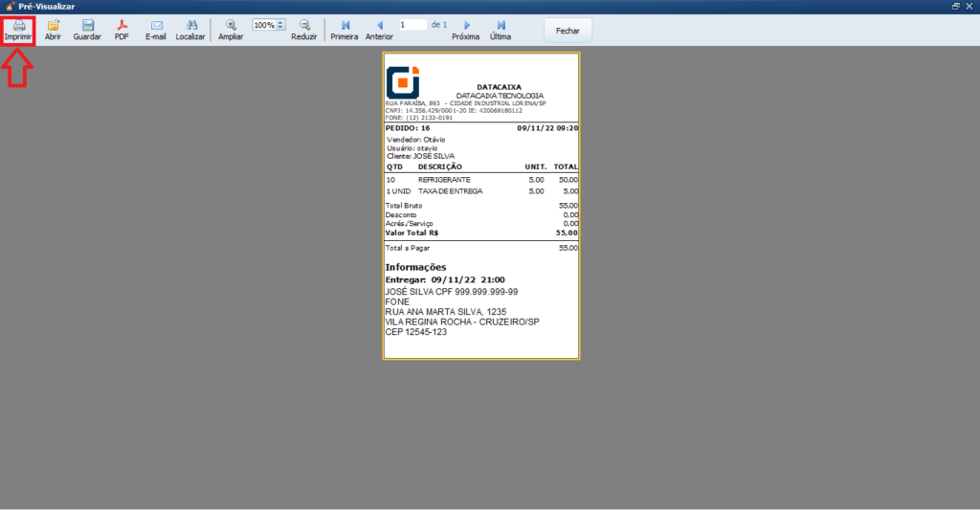Click the Fechar button
The image size is (980, 510).
pos(568,31)
